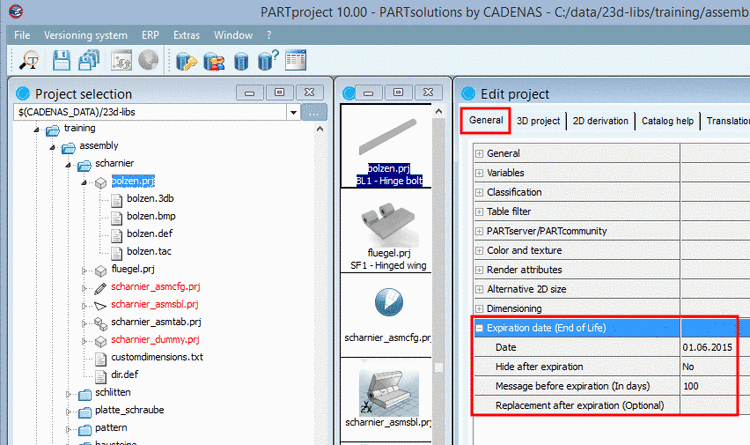750x445 pixels.
Task: Switch to the 3D project tab
Action: 538,121
